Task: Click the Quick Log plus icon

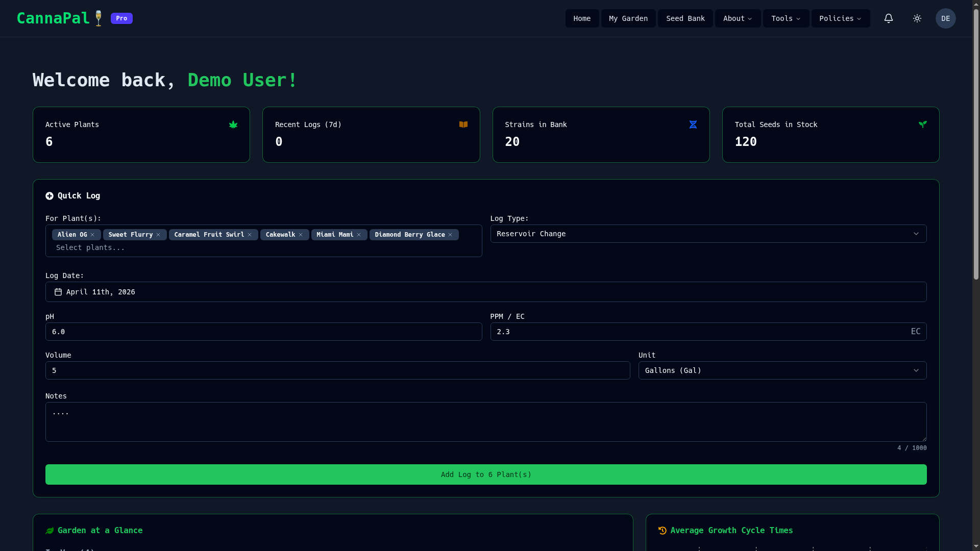Action: (50, 196)
